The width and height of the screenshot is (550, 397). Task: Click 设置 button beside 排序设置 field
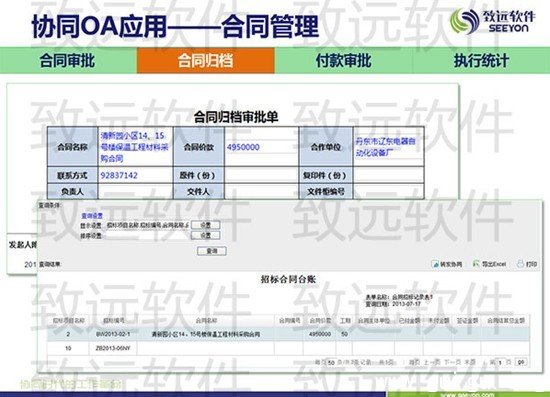click(206, 235)
